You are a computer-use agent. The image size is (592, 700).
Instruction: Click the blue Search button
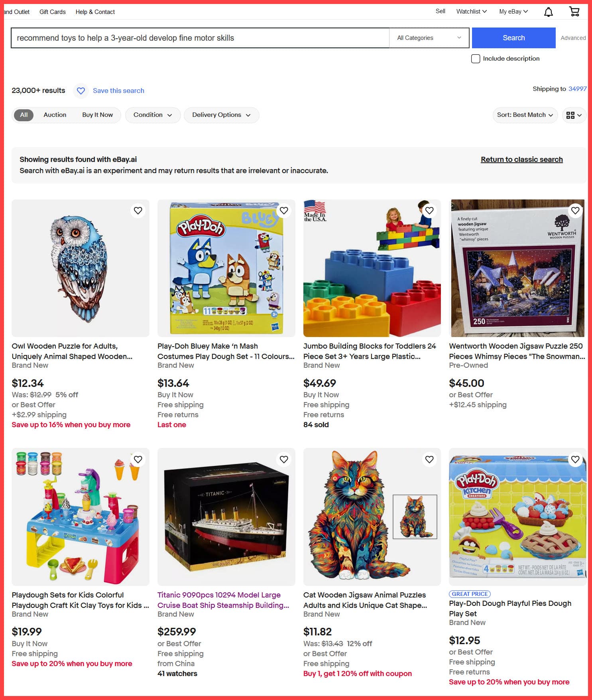point(513,38)
